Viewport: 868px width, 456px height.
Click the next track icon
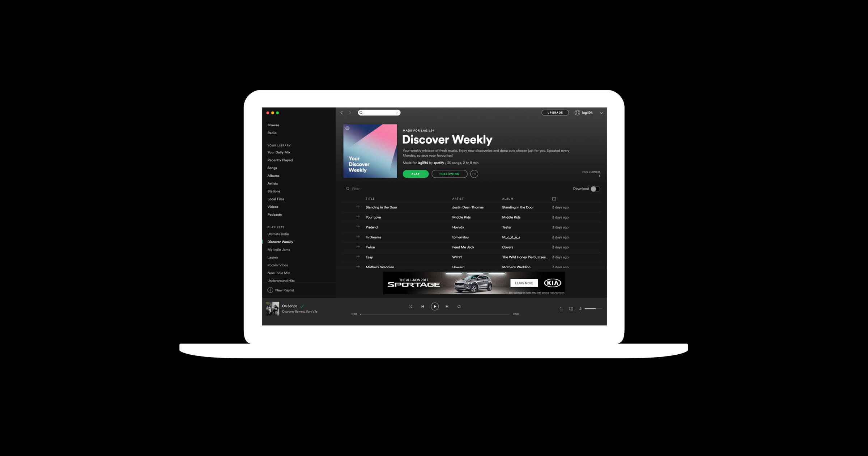click(x=447, y=306)
